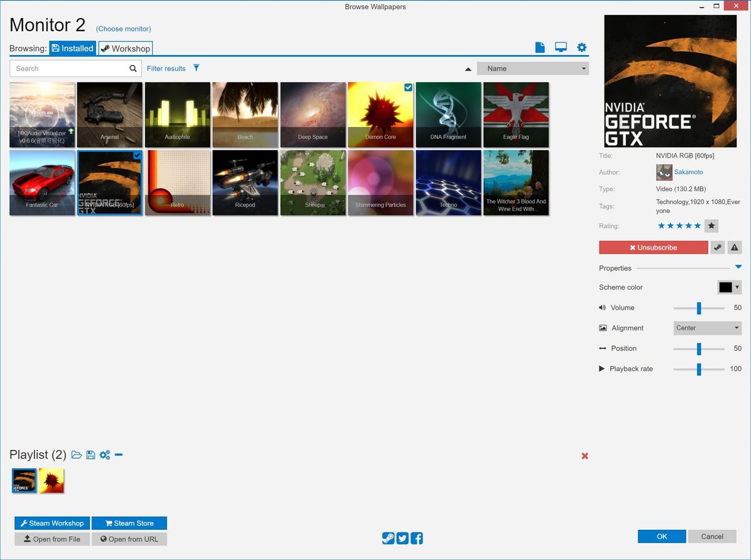
Task: Click the favorite star button next to rating
Action: (711, 226)
